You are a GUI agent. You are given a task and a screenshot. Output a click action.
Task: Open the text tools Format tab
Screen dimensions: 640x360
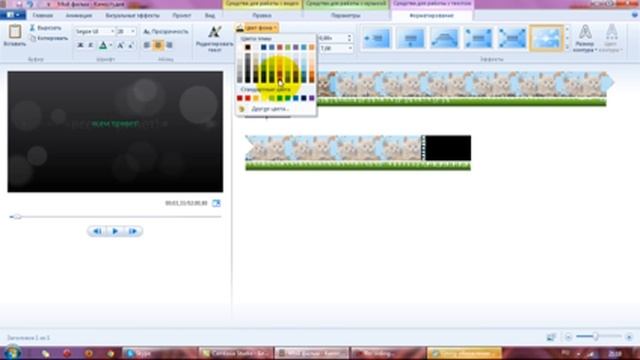(432, 16)
